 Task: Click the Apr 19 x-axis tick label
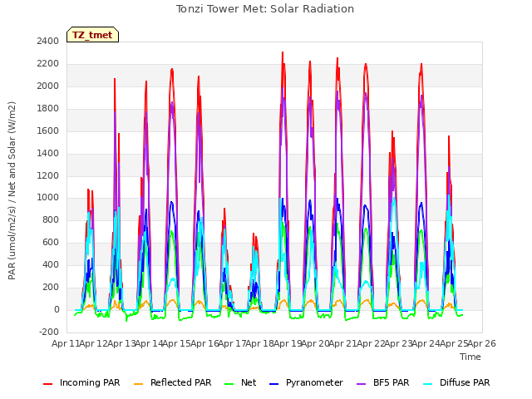288,343
